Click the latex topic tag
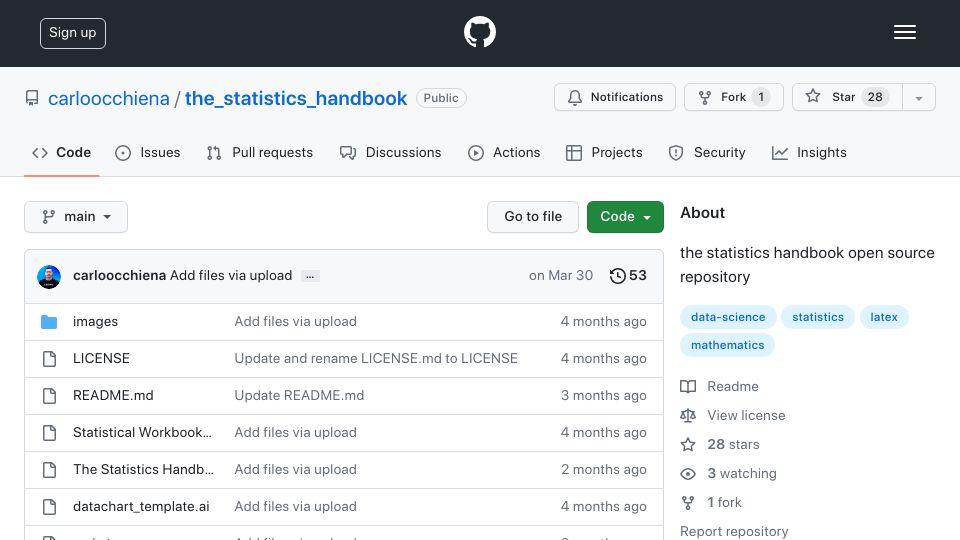The width and height of the screenshot is (960, 540). tap(884, 317)
